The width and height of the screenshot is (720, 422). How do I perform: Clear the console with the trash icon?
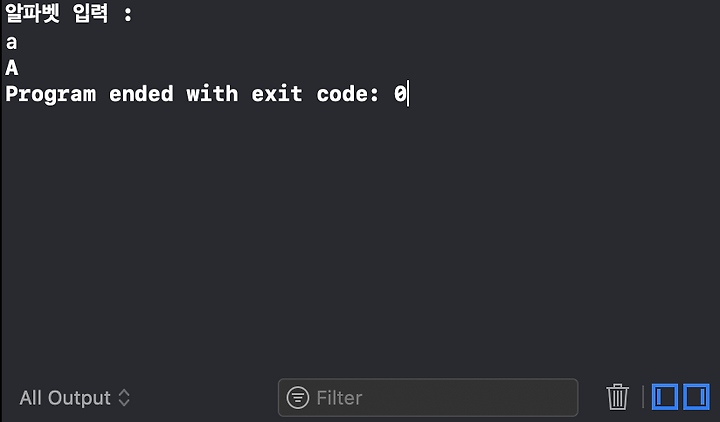617,397
